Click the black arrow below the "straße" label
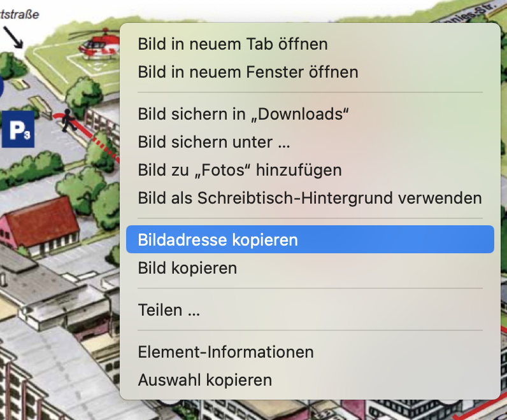The image size is (507, 420). pyautogui.click(x=13, y=37)
